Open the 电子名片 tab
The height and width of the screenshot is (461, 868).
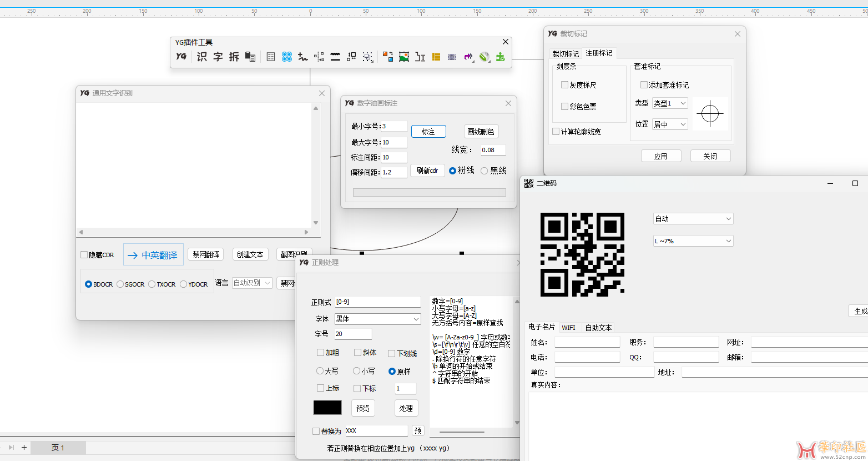pos(542,327)
